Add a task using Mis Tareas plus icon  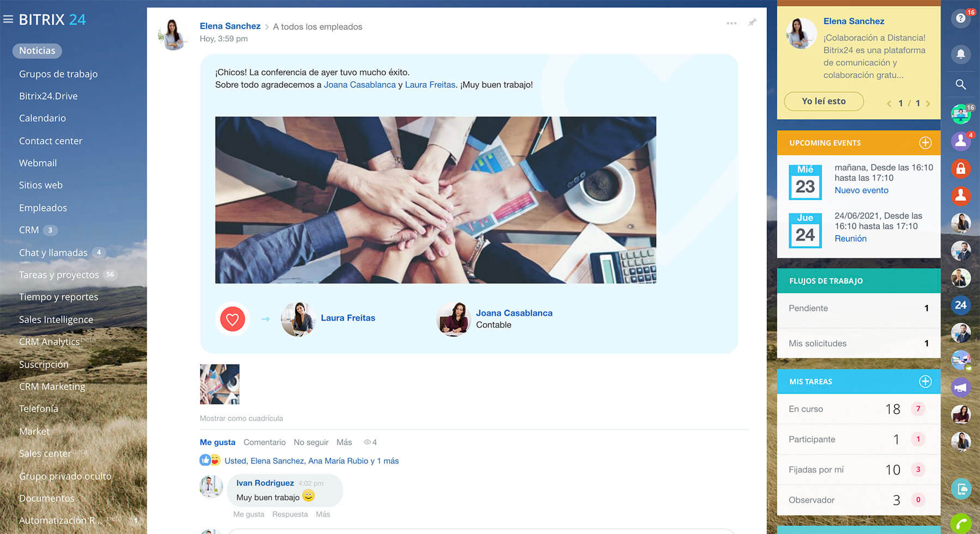click(x=925, y=382)
